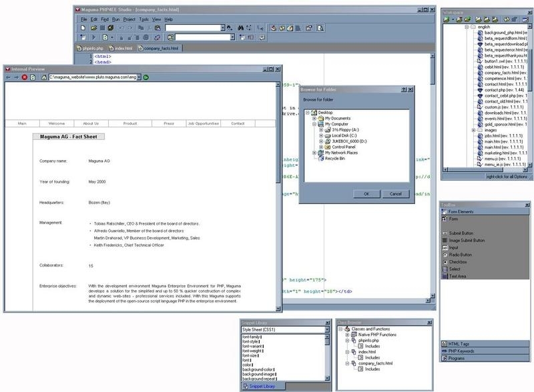Open the Help menu
This screenshot has width=534, height=392.
coord(169,19)
